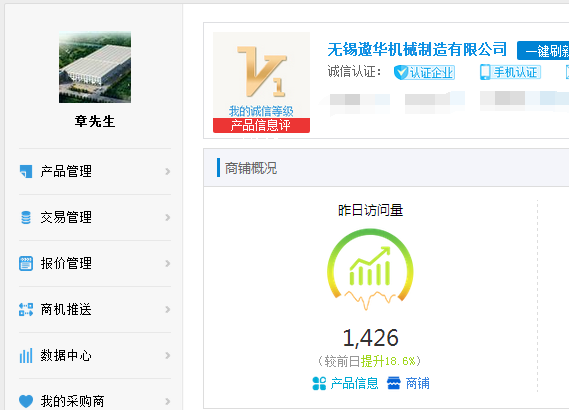Click the 我的采购商 heart icon

pyautogui.click(x=26, y=401)
